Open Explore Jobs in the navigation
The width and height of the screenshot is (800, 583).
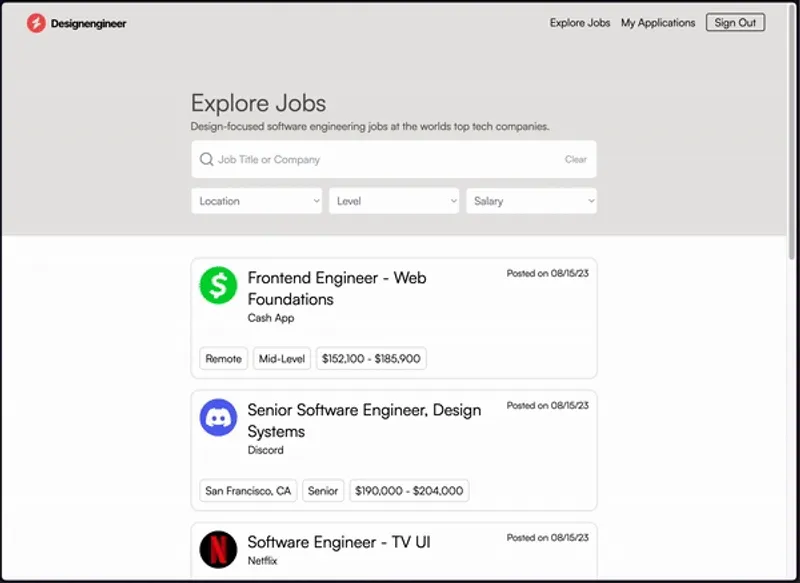(x=580, y=23)
